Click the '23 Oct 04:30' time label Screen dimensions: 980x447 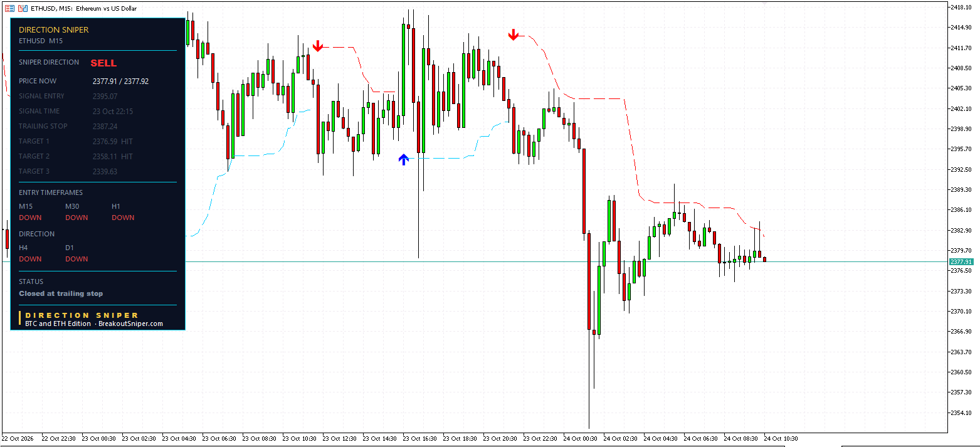179,439
